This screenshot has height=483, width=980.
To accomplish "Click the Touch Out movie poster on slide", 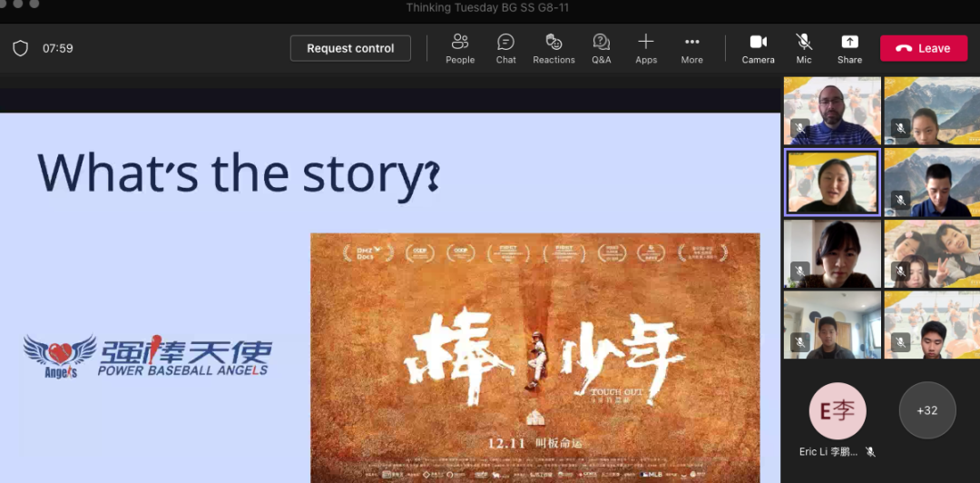I will pyautogui.click(x=535, y=358).
